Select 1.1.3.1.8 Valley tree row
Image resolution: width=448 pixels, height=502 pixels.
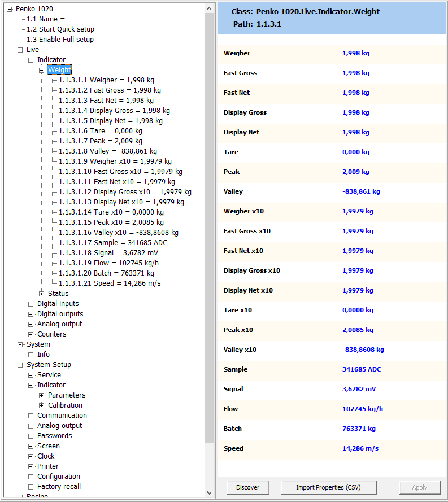(x=108, y=151)
